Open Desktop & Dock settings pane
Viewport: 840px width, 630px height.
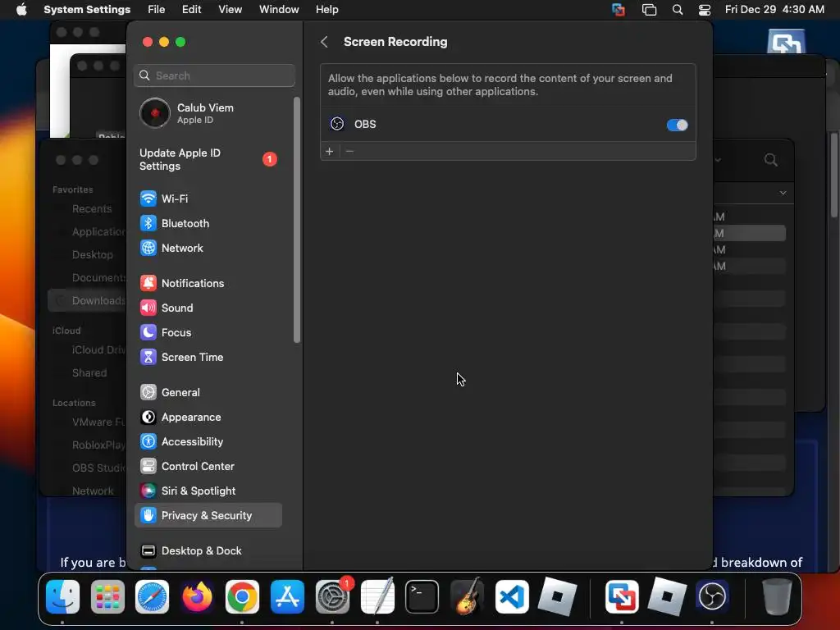point(209,550)
